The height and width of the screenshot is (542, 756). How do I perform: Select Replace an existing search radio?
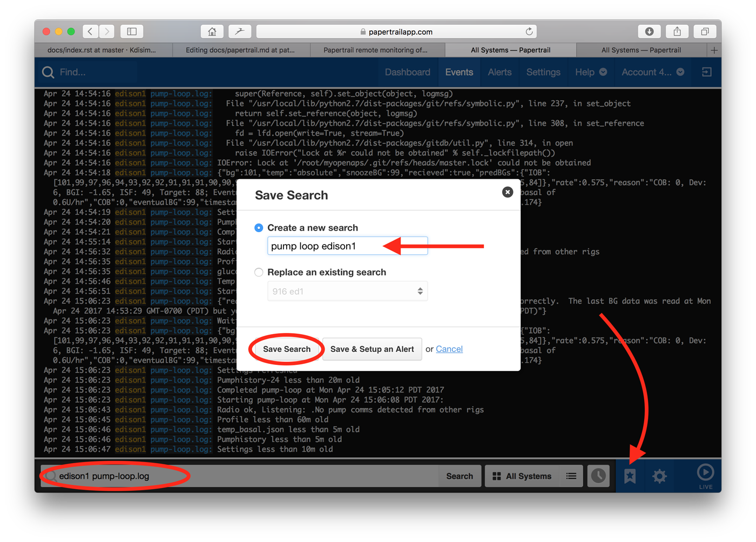click(x=259, y=272)
